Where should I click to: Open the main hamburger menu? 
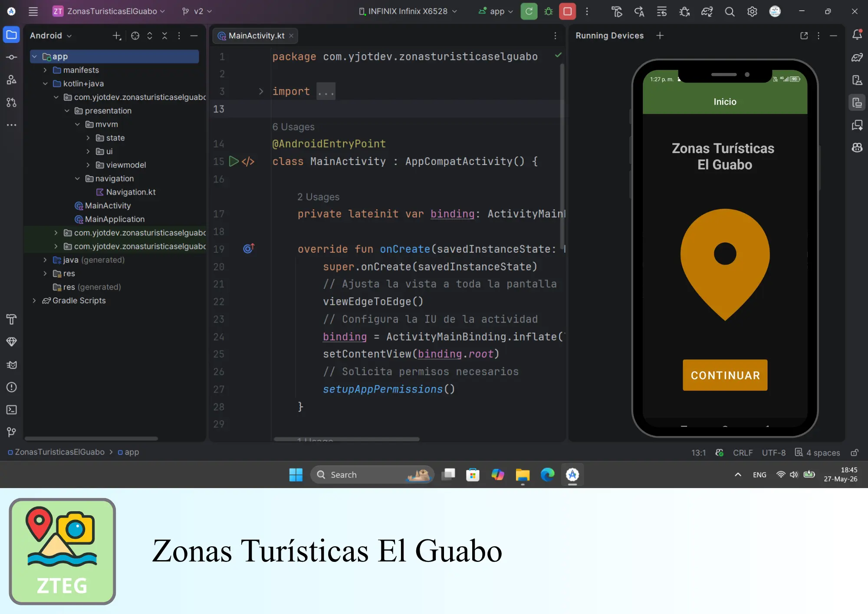pos(33,11)
